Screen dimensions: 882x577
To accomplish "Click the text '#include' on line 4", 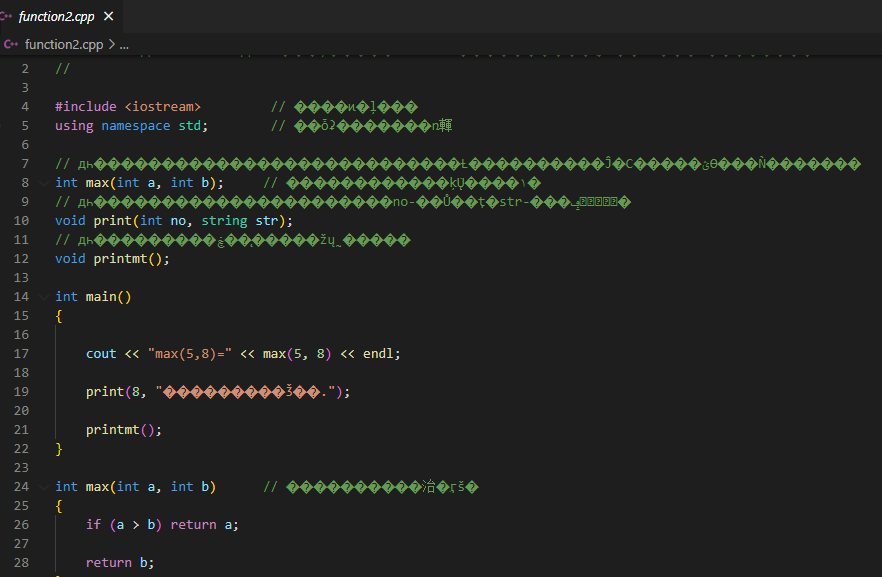I will [x=86, y=107].
